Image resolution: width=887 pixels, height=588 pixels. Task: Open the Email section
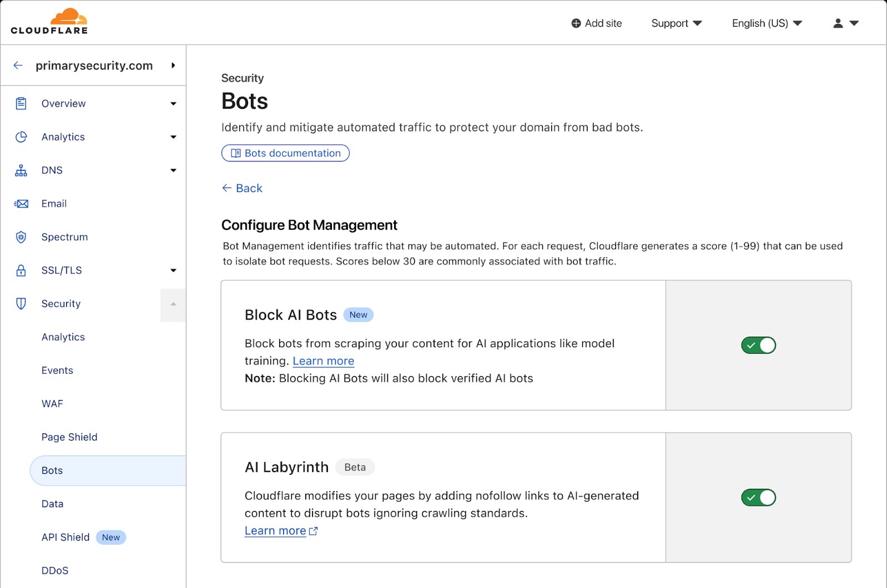pos(54,204)
